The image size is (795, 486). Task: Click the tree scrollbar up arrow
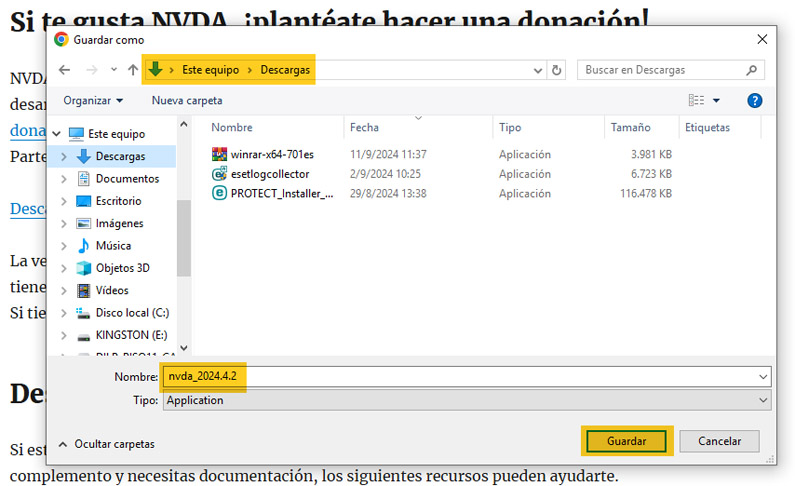tap(184, 124)
